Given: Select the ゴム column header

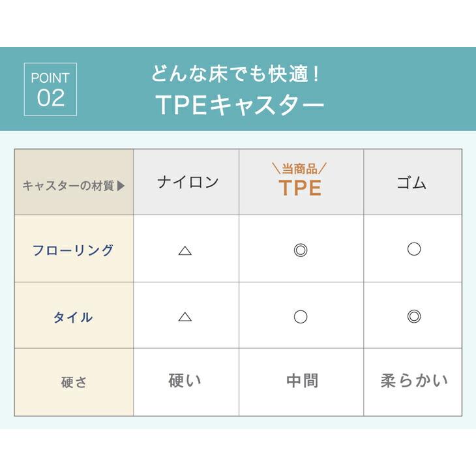Looking at the screenshot, I should pyautogui.click(x=411, y=183).
